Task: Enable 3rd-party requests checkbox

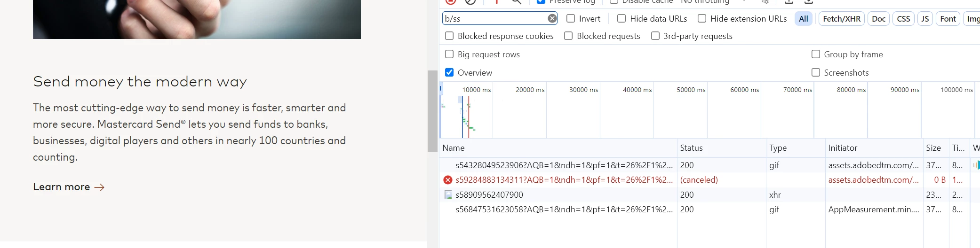Action: 655,36
